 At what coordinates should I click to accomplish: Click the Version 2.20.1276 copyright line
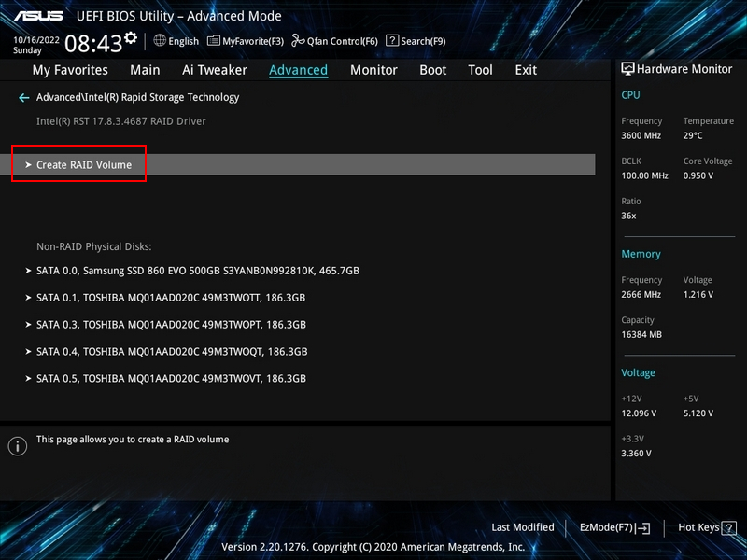373,547
